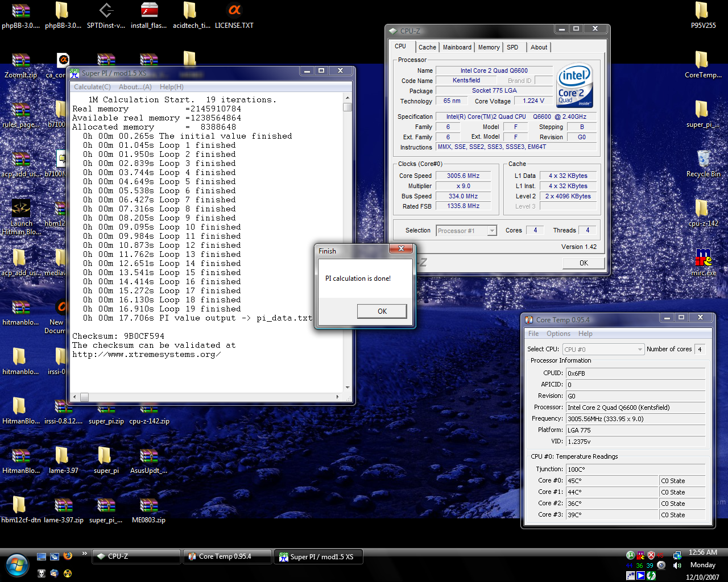Switch to the Mainboard tab in CPU-Z
Image resolution: width=728 pixels, height=582 pixels.
[x=457, y=48]
